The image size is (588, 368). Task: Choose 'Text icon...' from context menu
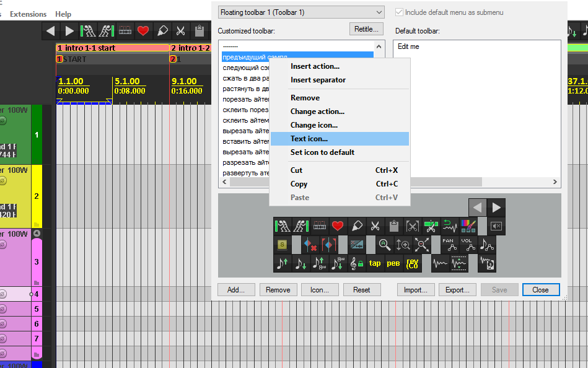coord(309,139)
